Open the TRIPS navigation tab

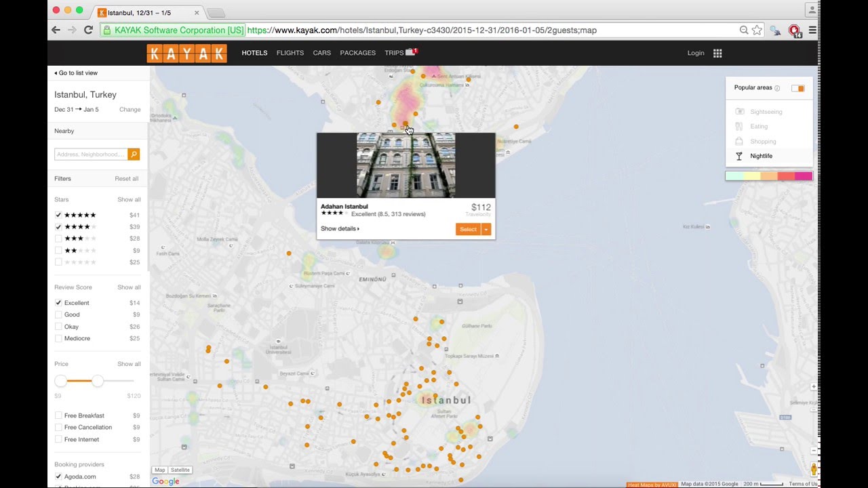coord(394,53)
